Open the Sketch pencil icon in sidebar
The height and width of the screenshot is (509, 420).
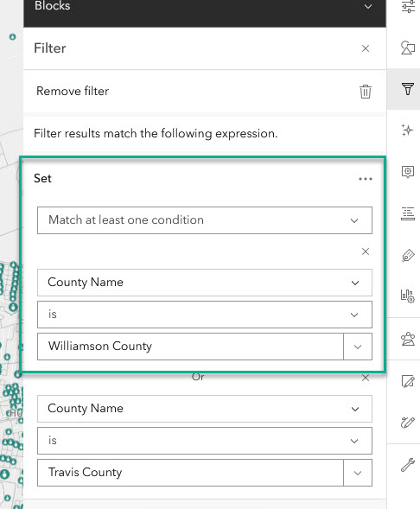408,423
